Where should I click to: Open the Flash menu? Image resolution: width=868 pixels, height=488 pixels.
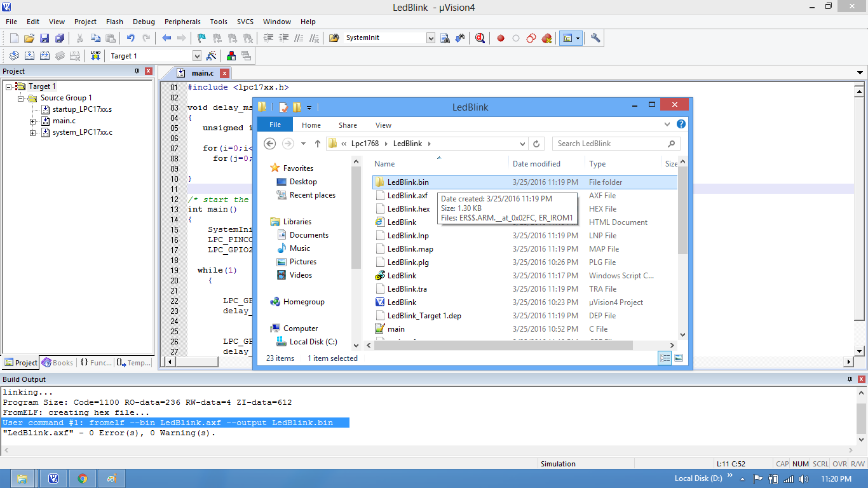tap(114, 22)
